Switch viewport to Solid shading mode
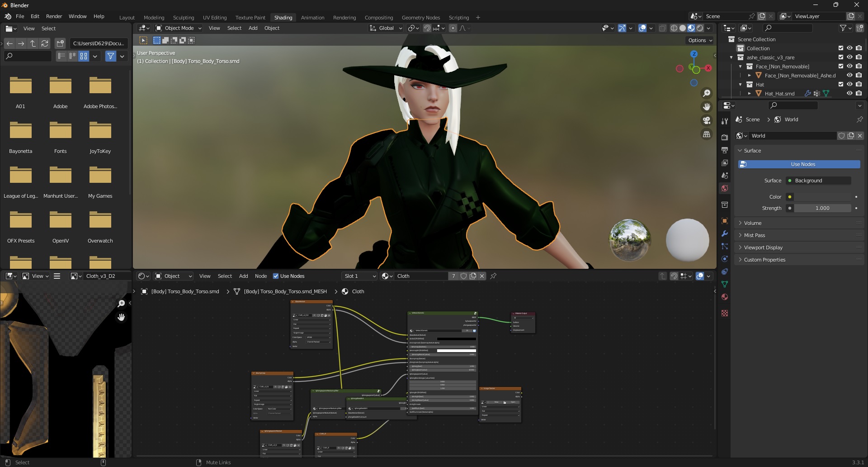The width and height of the screenshot is (868, 467). click(x=682, y=28)
